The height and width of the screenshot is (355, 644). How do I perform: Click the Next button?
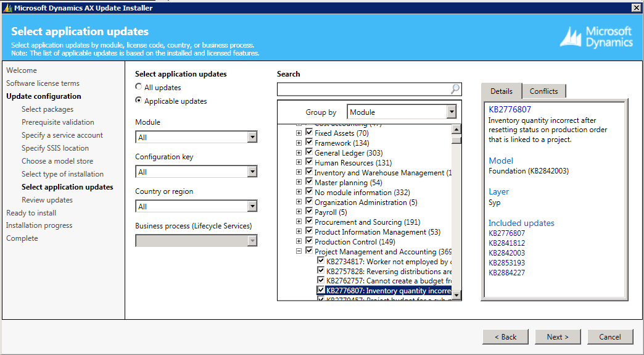(557, 337)
